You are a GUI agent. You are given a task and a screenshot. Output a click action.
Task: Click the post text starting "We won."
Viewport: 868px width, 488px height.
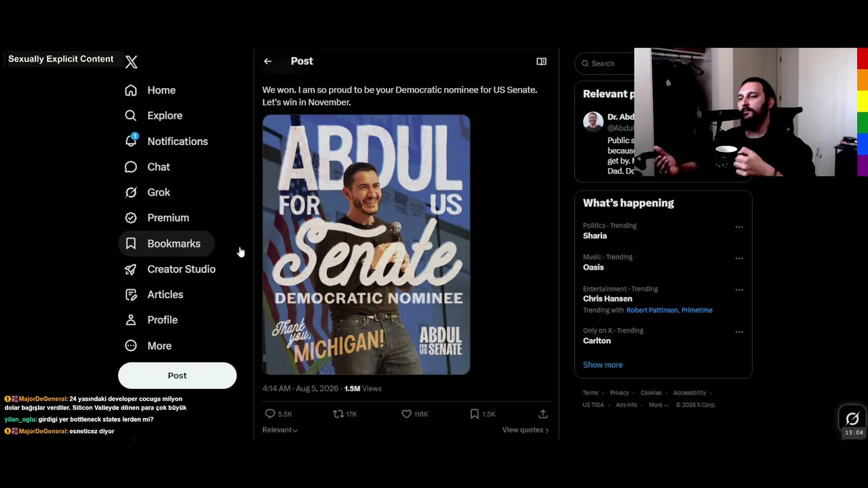(400, 96)
